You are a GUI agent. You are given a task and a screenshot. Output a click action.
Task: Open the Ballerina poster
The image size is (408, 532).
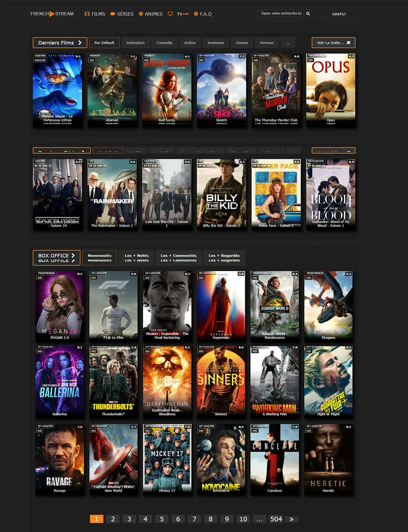click(x=60, y=382)
